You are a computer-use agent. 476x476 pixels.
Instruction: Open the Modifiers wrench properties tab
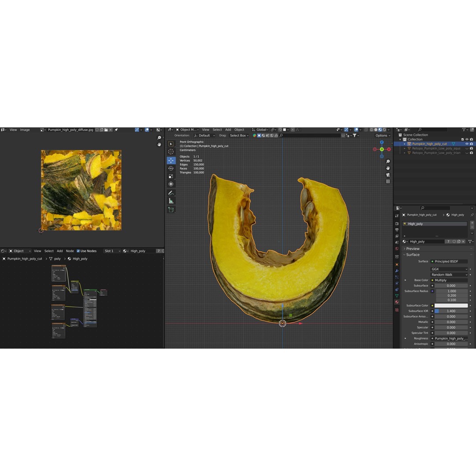coord(397,271)
